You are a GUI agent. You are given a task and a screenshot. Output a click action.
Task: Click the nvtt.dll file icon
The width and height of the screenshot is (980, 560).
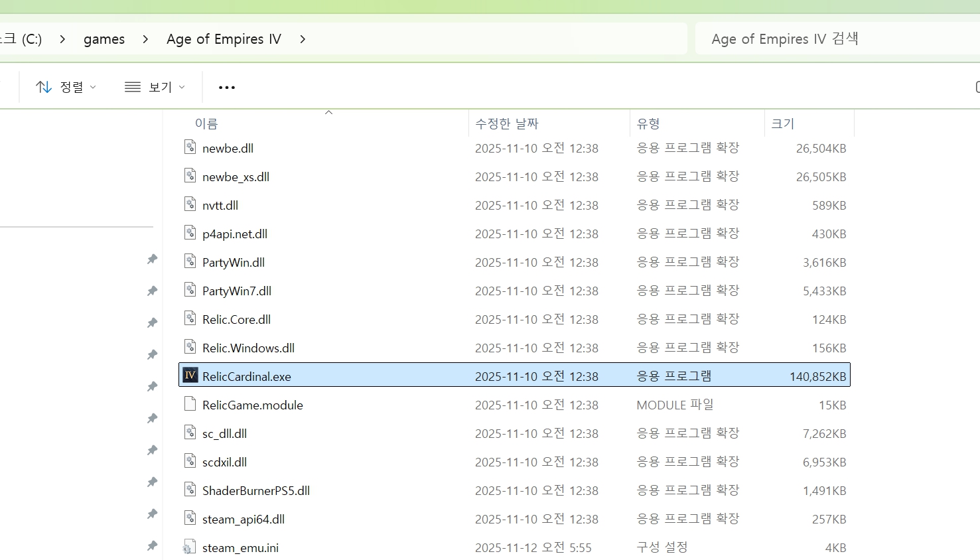(190, 204)
